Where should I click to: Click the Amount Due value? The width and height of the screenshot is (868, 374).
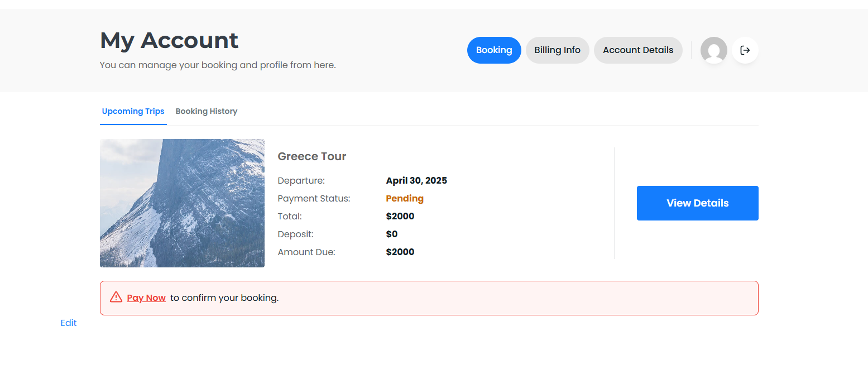point(400,252)
